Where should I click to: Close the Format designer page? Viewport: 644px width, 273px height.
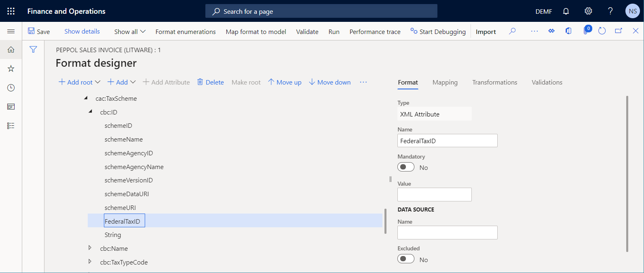click(636, 31)
